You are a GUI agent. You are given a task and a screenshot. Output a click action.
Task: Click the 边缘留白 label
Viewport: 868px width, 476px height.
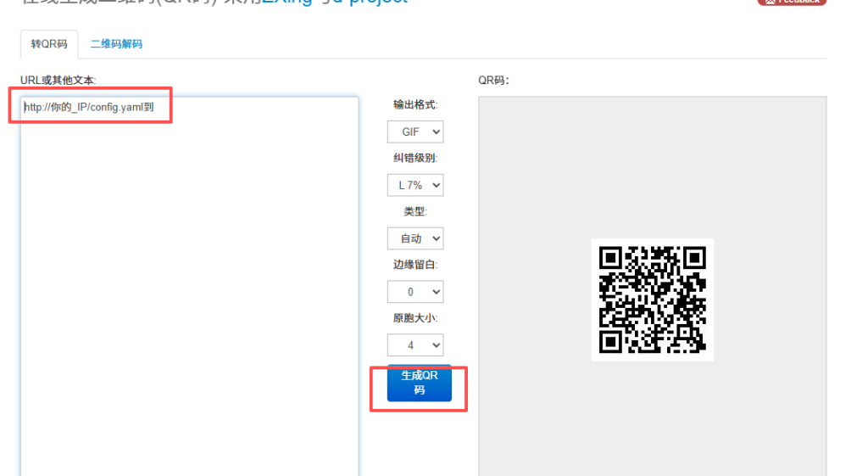point(415,265)
